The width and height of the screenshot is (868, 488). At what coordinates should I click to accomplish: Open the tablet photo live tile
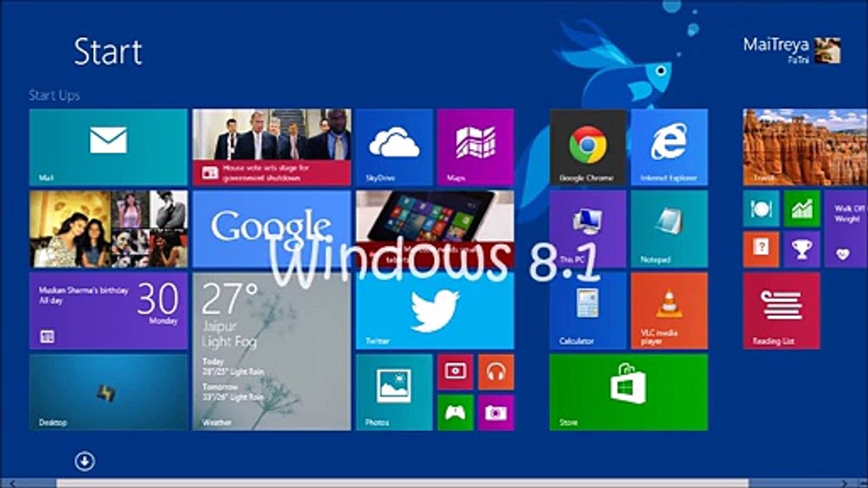pyautogui.click(x=435, y=229)
